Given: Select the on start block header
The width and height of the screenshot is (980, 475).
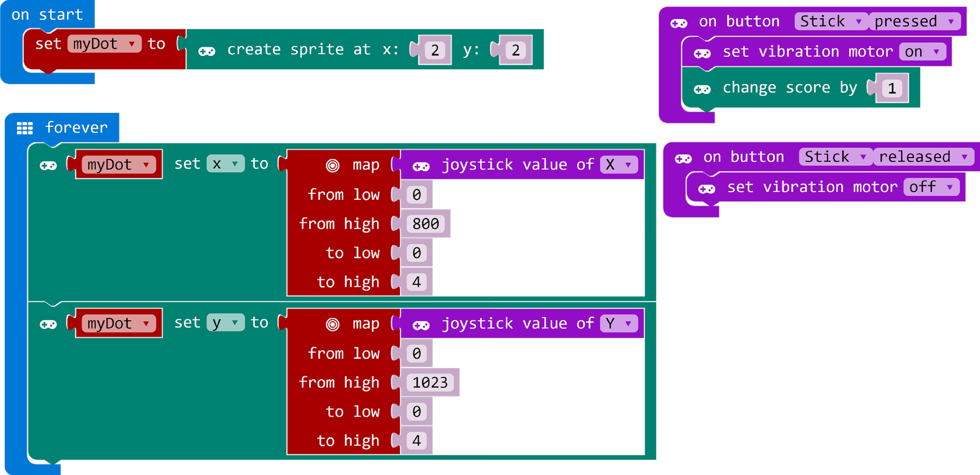Looking at the screenshot, I should 47,15.
